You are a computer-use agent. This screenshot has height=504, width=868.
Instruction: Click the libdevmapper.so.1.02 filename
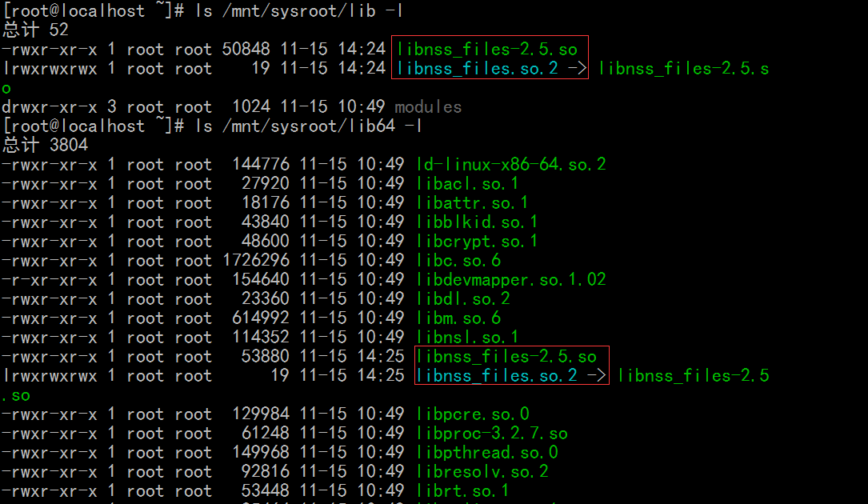510,280
